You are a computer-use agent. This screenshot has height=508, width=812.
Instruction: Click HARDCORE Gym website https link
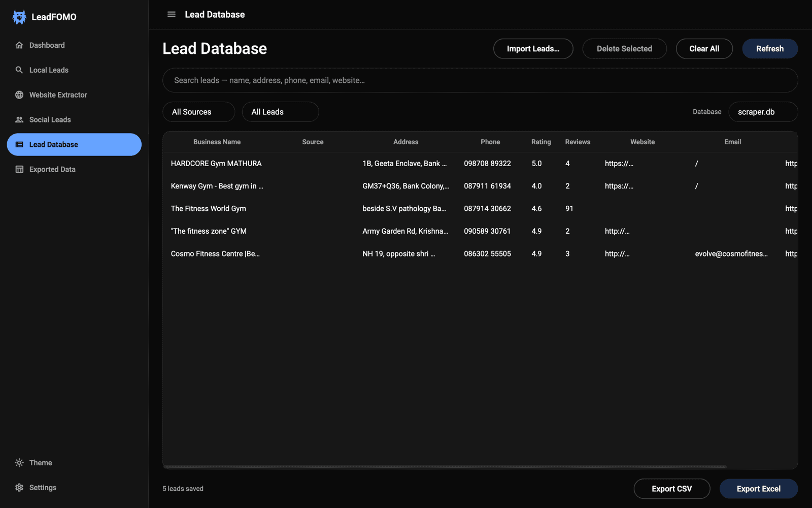(619, 164)
